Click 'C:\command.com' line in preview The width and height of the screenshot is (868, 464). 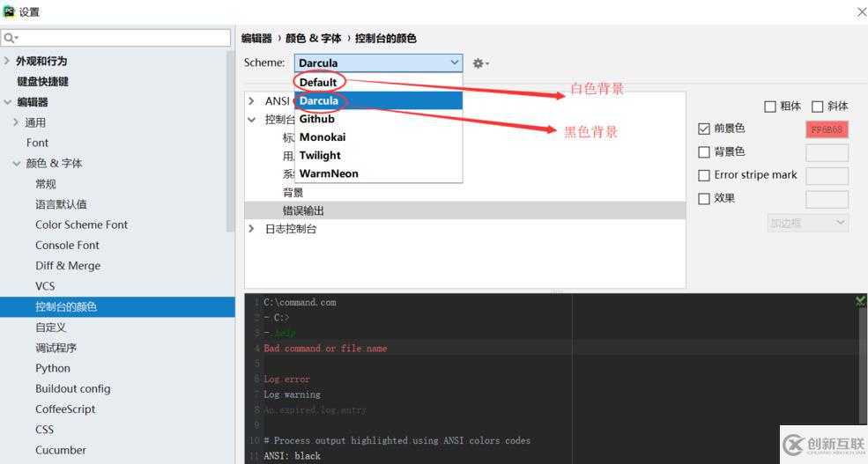click(x=300, y=303)
